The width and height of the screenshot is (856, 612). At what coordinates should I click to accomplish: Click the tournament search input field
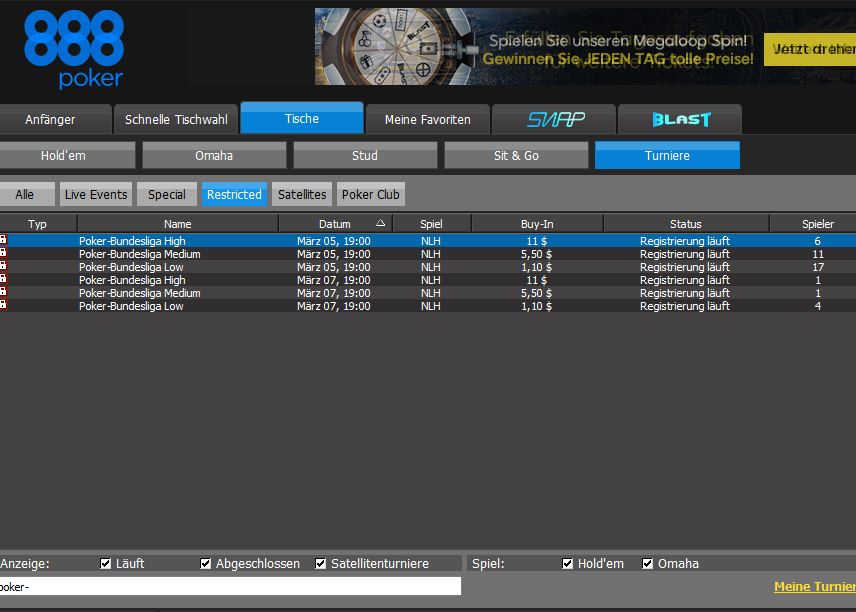point(230,586)
